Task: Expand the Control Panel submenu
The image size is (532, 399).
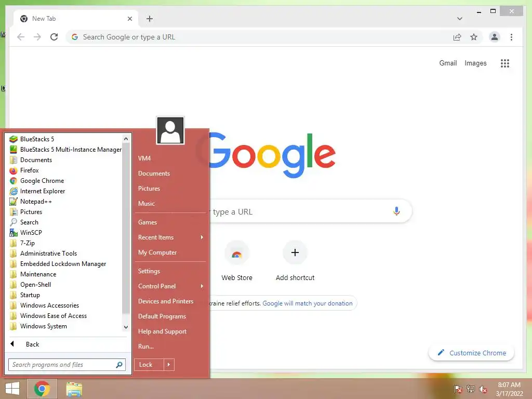Action: [170, 286]
